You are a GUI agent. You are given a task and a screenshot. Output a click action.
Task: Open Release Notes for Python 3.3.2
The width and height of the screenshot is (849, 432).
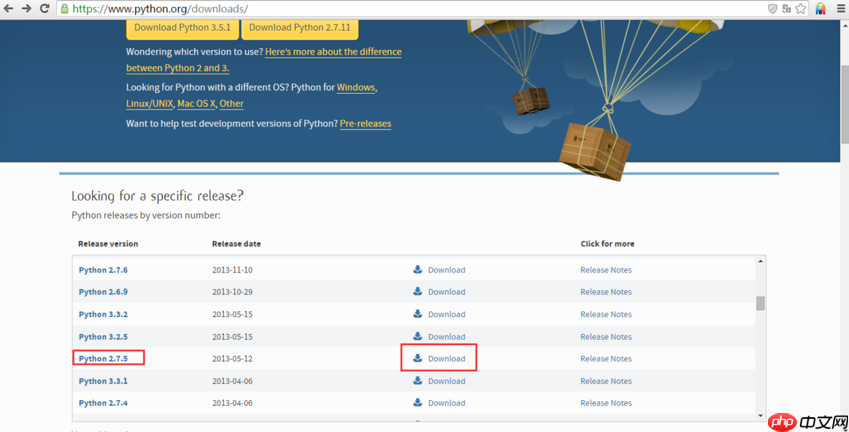point(606,314)
